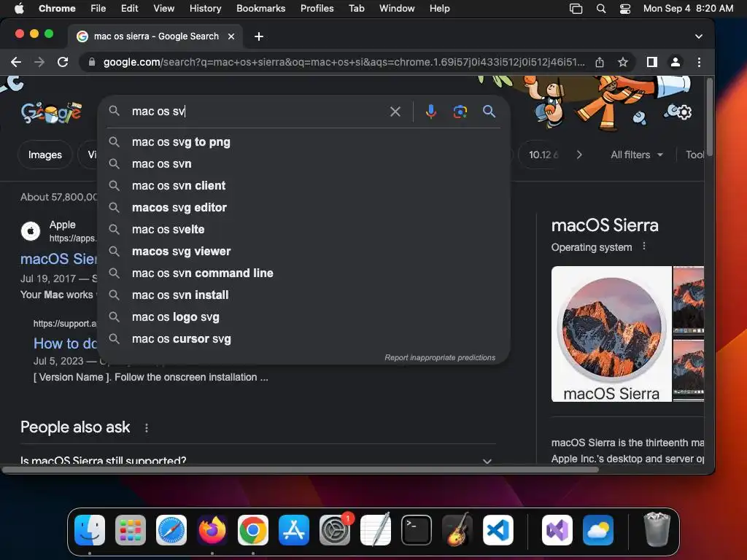Click 'Report inappropriate predictions' link
The height and width of the screenshot is (560, 747).
[x=440, y=357]
